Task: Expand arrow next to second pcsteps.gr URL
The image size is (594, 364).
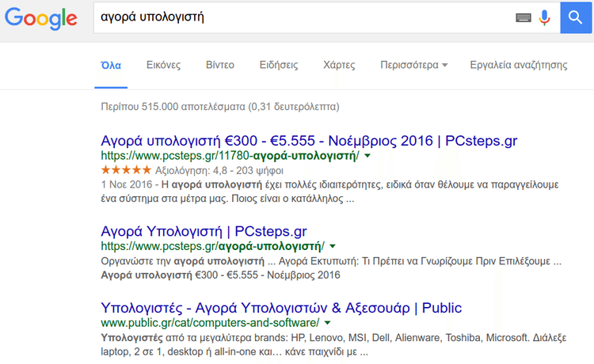Action: click(x=333, y=247)
